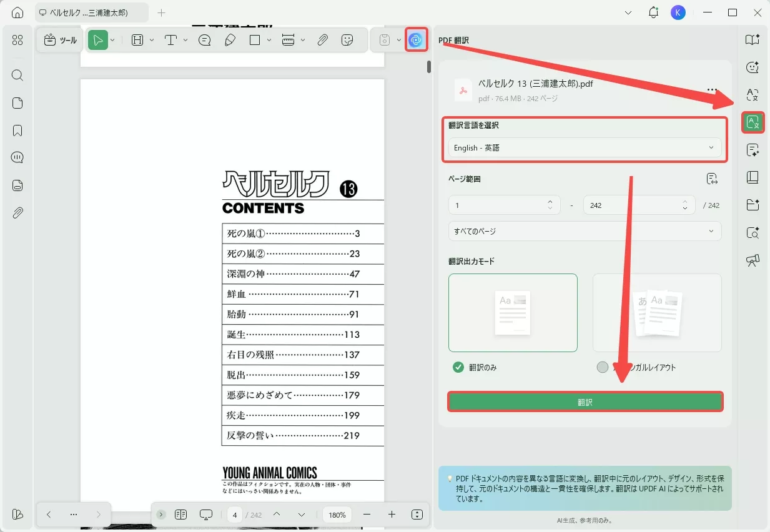
Task: Open the translation language dropdown English - 英語
Action: (x=585, y=148)
